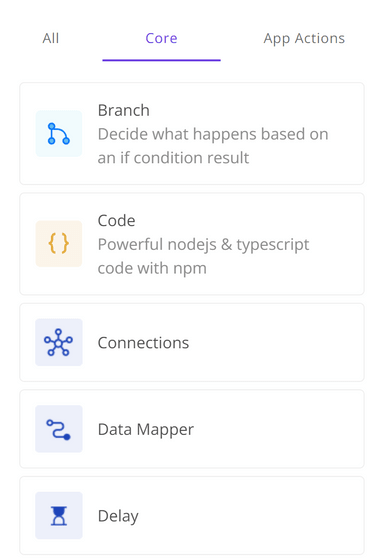Select the Connections label
383x560 pixels.
[x=143, y=343]
